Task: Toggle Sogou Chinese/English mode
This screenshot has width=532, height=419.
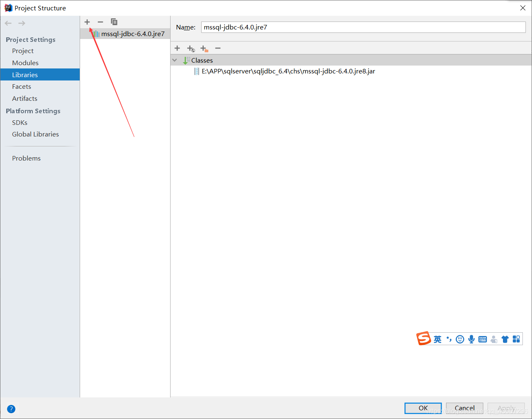Action: pos(437,339)
